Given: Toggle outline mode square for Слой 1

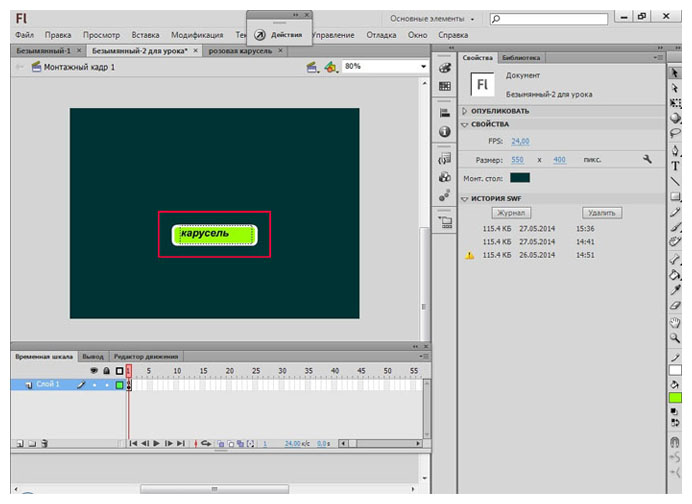Looking at the screenshot, I should pyautogui.click(x=119, y=385).
